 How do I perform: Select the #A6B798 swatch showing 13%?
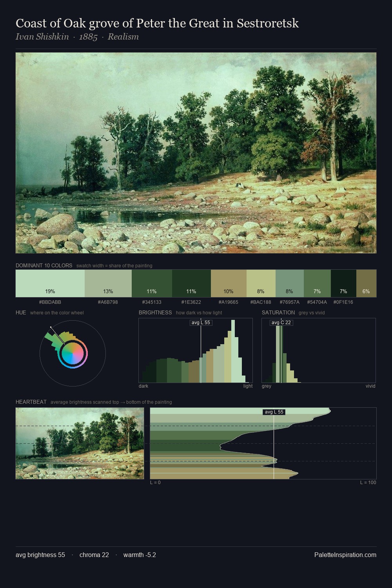pos(108,283)
